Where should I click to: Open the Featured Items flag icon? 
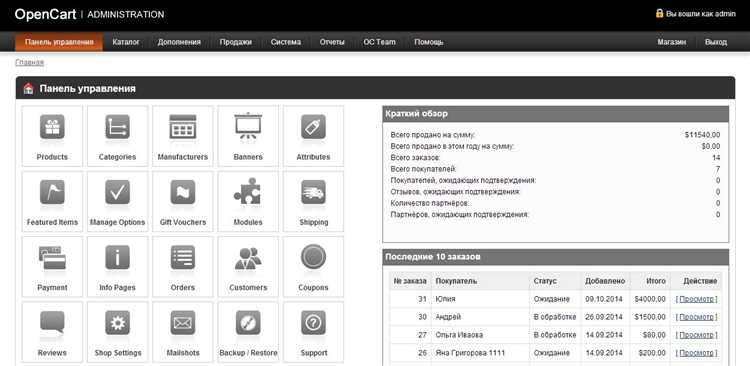click(x=52, y=193)
